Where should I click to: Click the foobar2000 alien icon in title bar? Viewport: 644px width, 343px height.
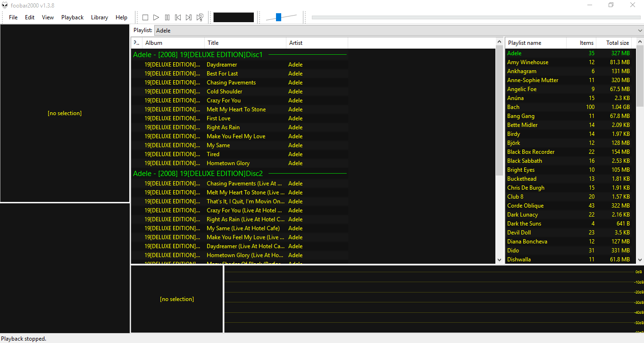5,5
